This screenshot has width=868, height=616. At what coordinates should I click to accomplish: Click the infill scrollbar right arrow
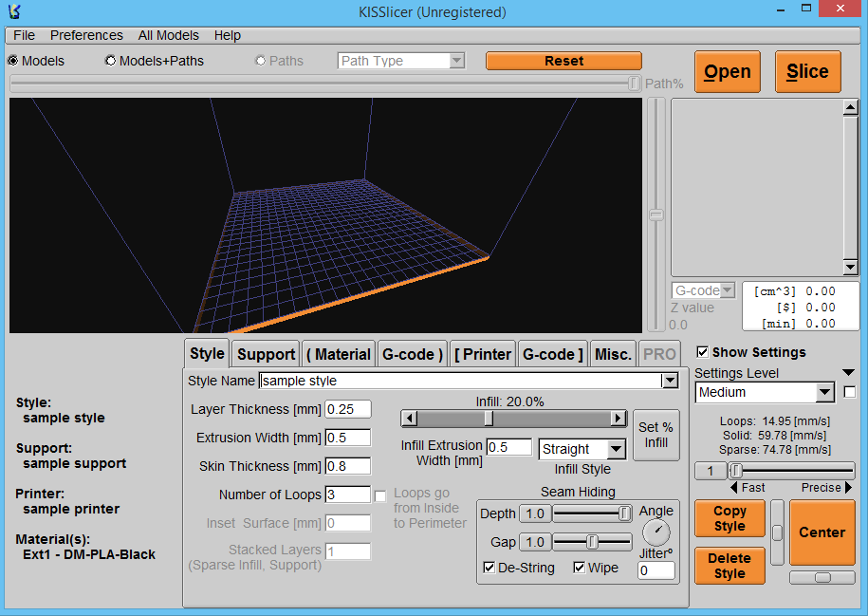(x=619, y=419)
